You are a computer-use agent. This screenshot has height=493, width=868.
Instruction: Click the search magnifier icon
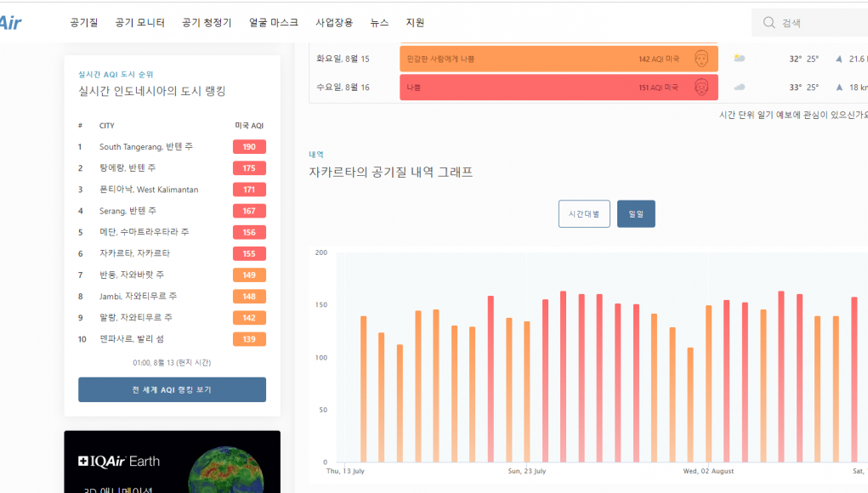click(769, 23)
